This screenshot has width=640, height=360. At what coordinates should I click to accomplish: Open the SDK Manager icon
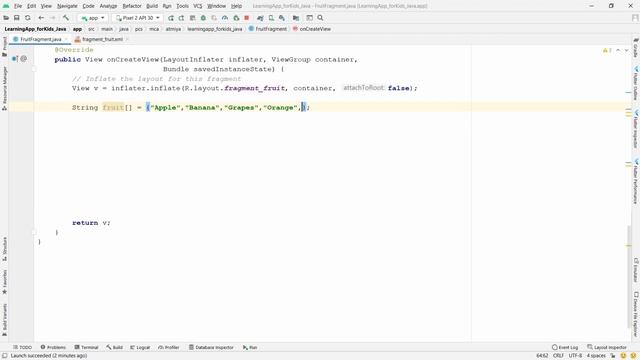click(x=282, y=18)
